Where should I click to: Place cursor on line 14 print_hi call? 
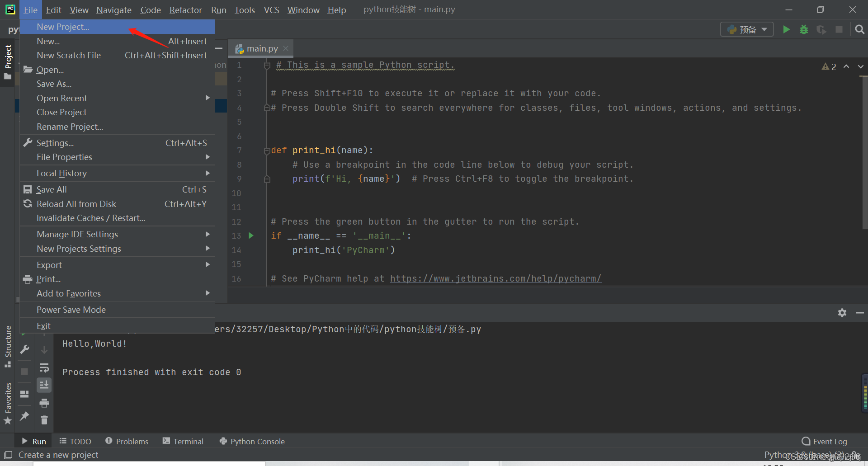(x=344, y=250)
